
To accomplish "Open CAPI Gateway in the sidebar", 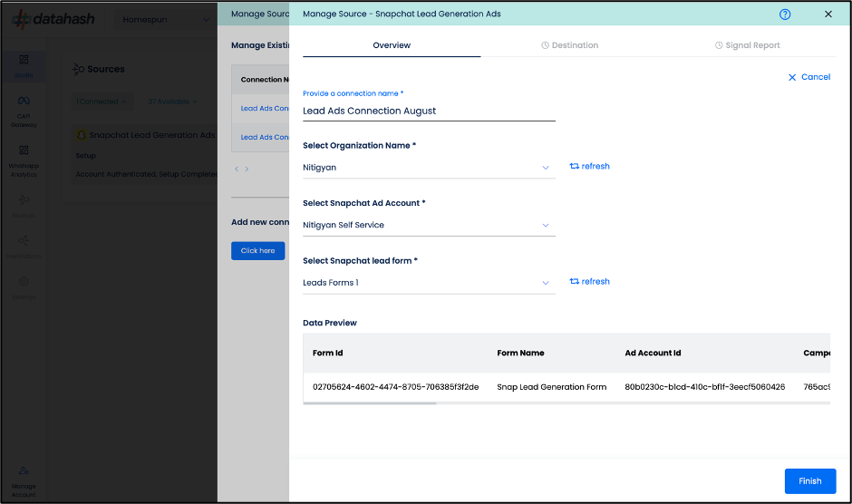I will tap(24, 111).
